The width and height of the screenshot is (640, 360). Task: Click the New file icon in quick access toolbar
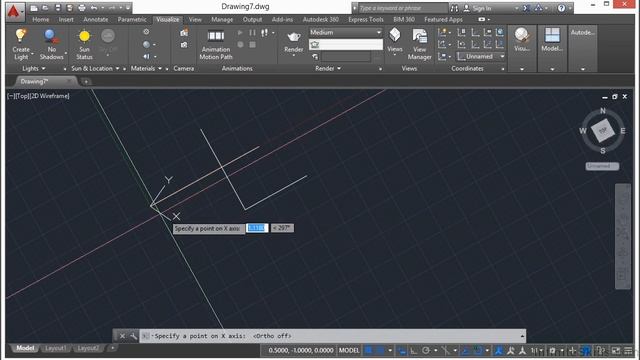click(x=34, y=8)
